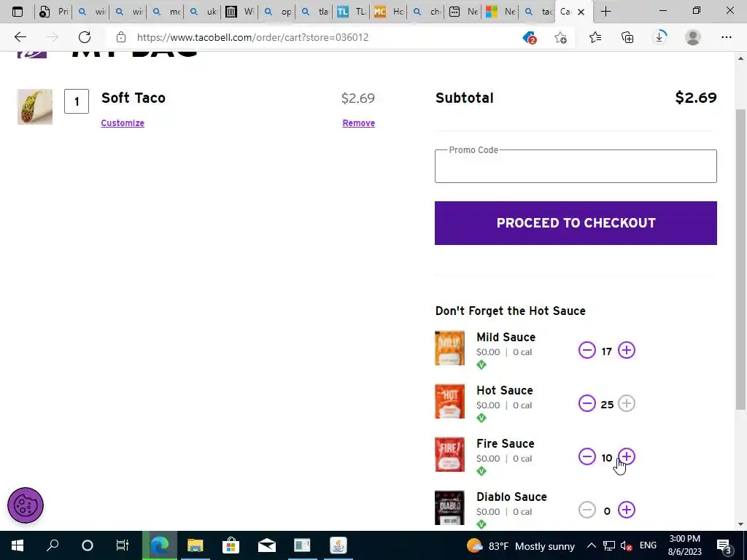The height and width of the screenshot is (560, 747).
Task: Open notification center icon
Action: click(724, 545)
